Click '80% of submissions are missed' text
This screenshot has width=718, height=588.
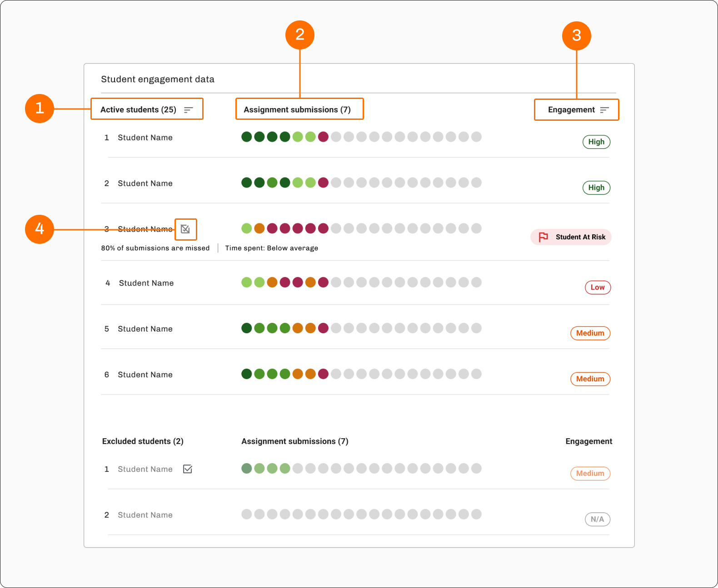tap(155, 248)
